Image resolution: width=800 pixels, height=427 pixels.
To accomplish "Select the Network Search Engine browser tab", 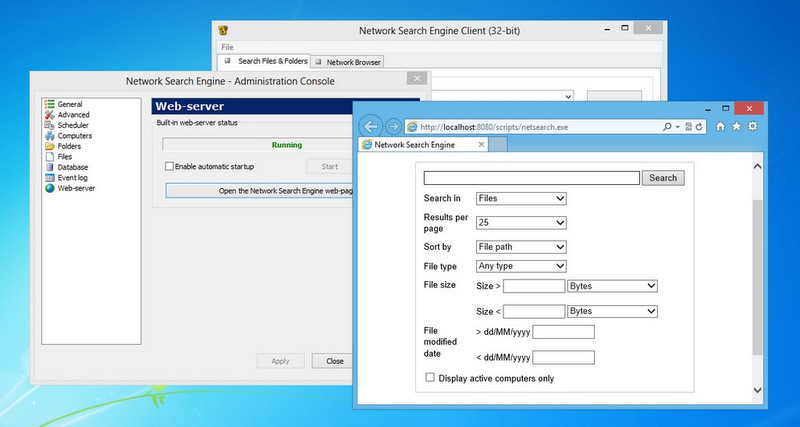I will point(423,145).
